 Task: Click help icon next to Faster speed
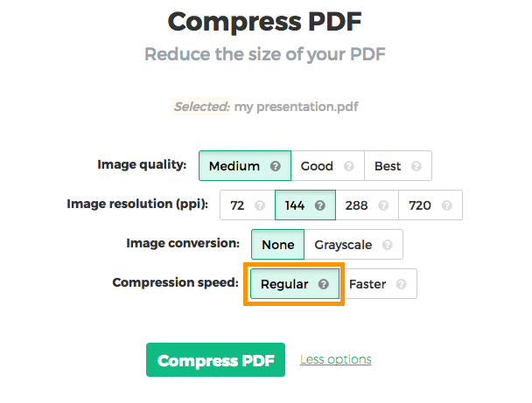click(401, 284)
